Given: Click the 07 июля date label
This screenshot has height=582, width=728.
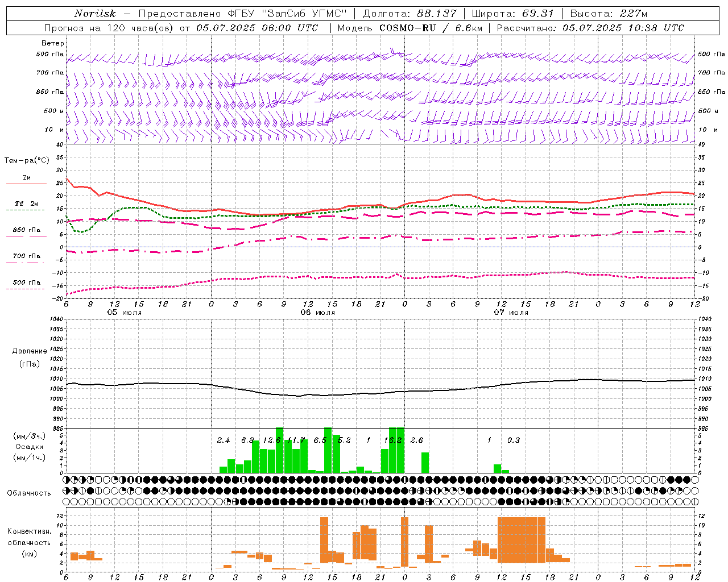Looking at the screenshot, I should (511, 313).
